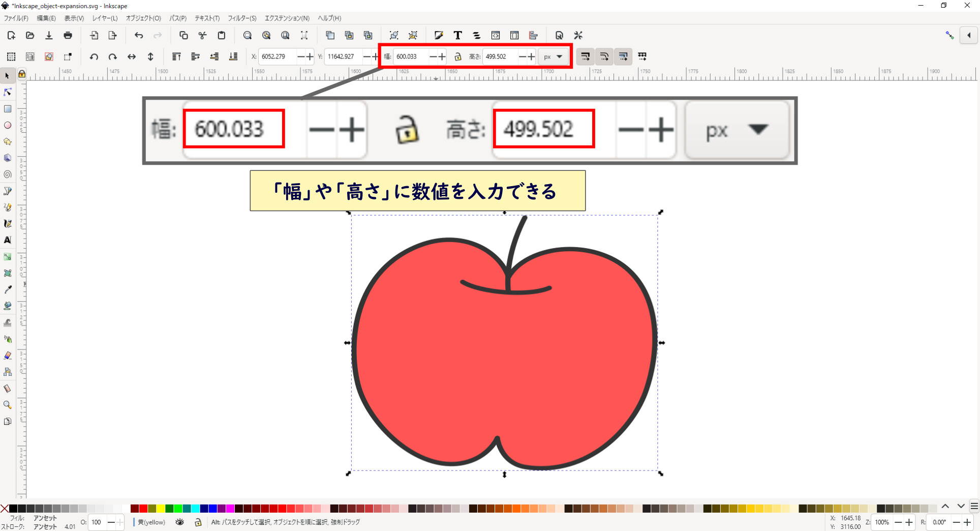The width and height of the screenshot is (980, 531).
Task: Choose the Calligraphy pen tool
Action: [8, 223]
